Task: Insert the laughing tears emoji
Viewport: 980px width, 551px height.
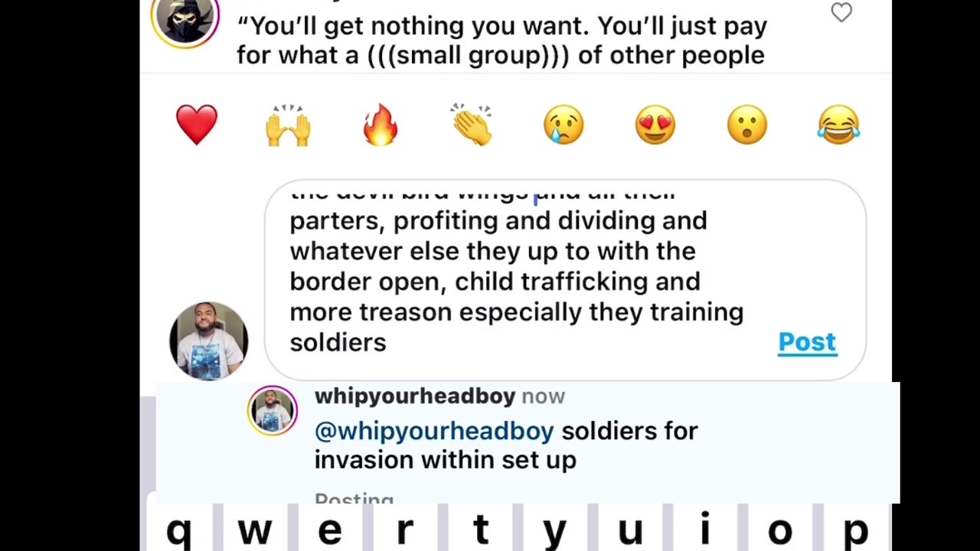Action: pos(839,126)
